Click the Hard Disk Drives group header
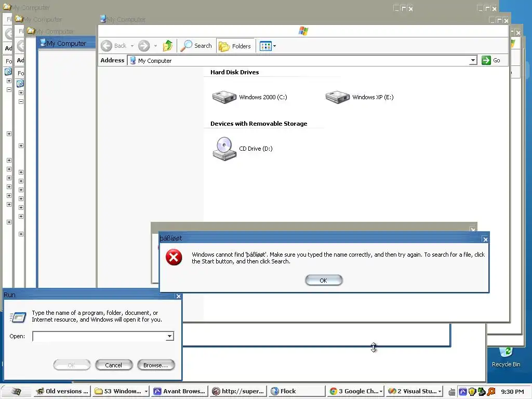The height and width of the screenshot is (399, 532). pos(234,72)
